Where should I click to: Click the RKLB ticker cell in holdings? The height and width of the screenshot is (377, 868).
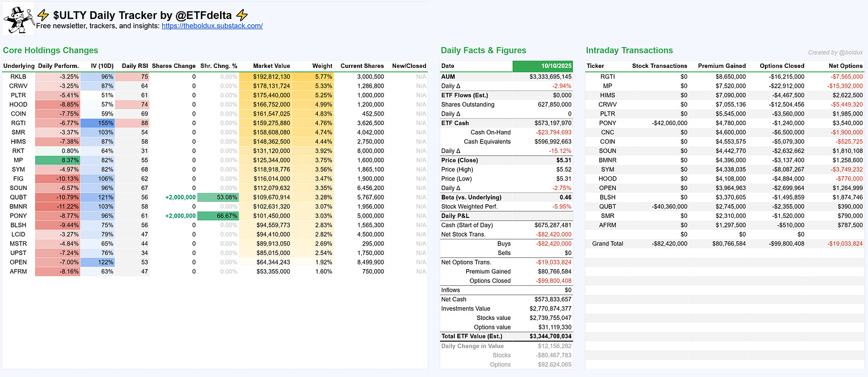click(x=18, y=77)
